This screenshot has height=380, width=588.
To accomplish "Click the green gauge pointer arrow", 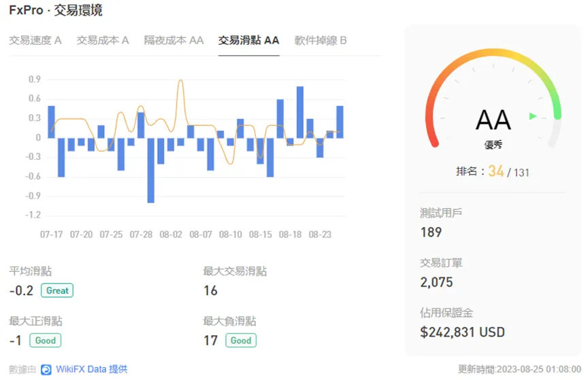I will [533, 116].
